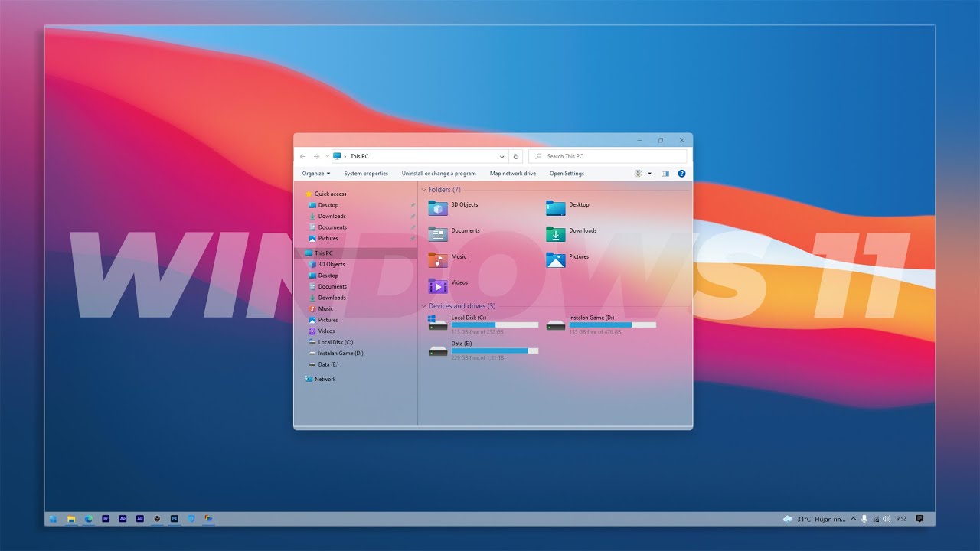Click the Instalan Game (D:) usage bar
This screenshot has width=980, height=551.
point(612,324)
